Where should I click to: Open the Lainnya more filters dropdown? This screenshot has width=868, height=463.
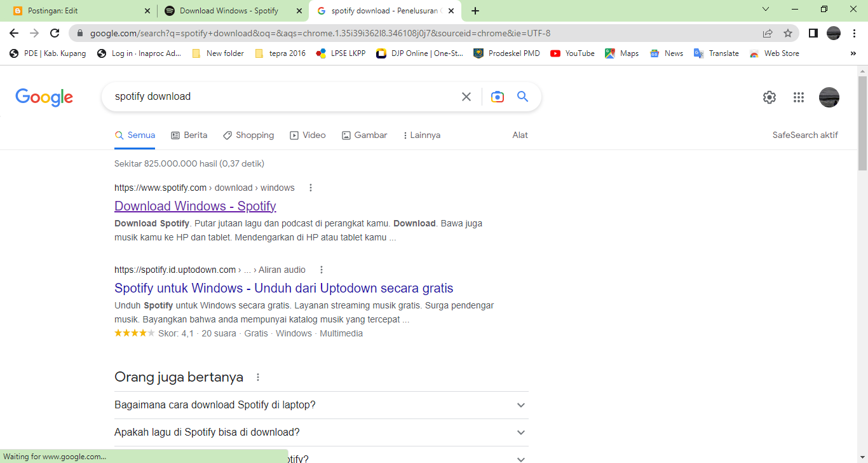[422, 135]
